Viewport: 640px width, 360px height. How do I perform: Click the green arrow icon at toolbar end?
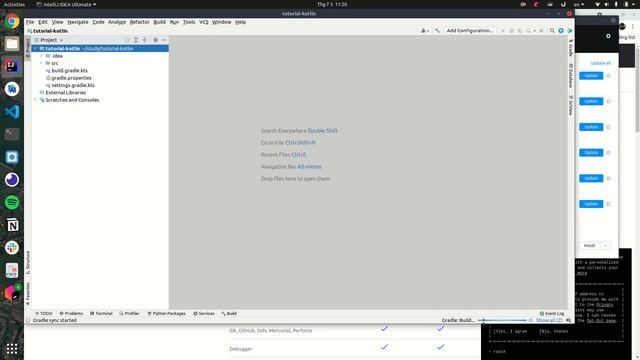tap(569, 31)
